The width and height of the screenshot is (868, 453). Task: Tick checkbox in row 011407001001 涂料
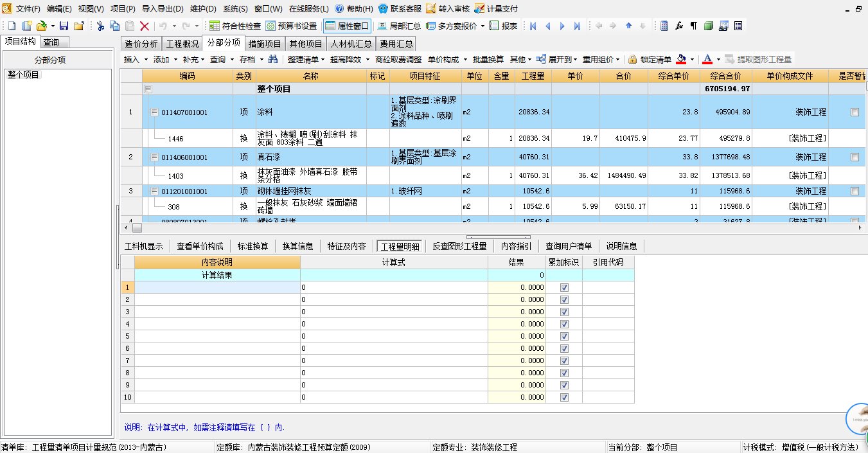pyautogui.click(x=855, y=112)
